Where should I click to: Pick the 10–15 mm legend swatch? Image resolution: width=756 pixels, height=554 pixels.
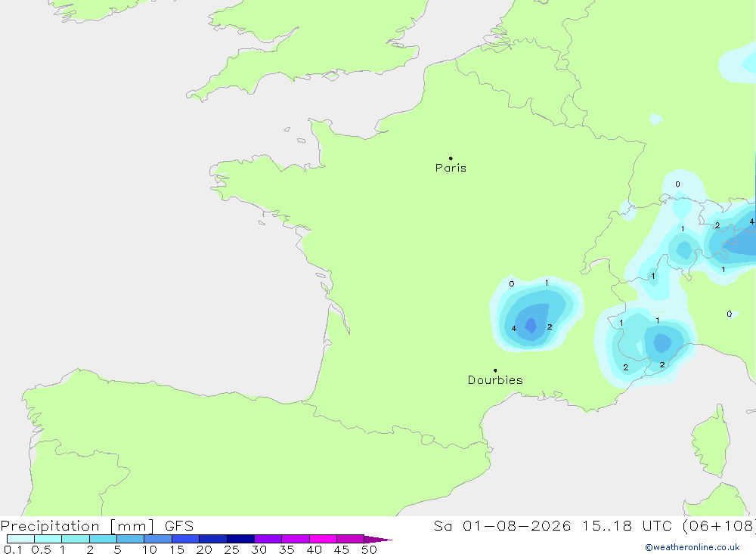click(158, 539)
